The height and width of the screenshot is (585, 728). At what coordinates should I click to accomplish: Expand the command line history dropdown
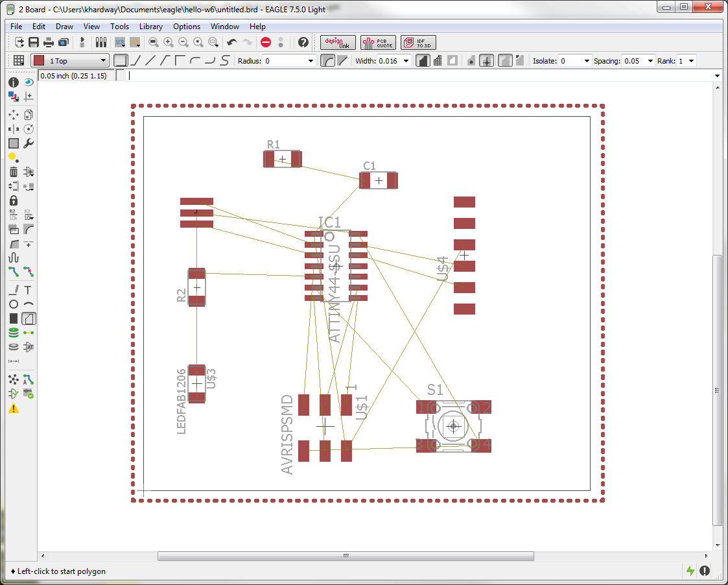click(x=718, y=76)
